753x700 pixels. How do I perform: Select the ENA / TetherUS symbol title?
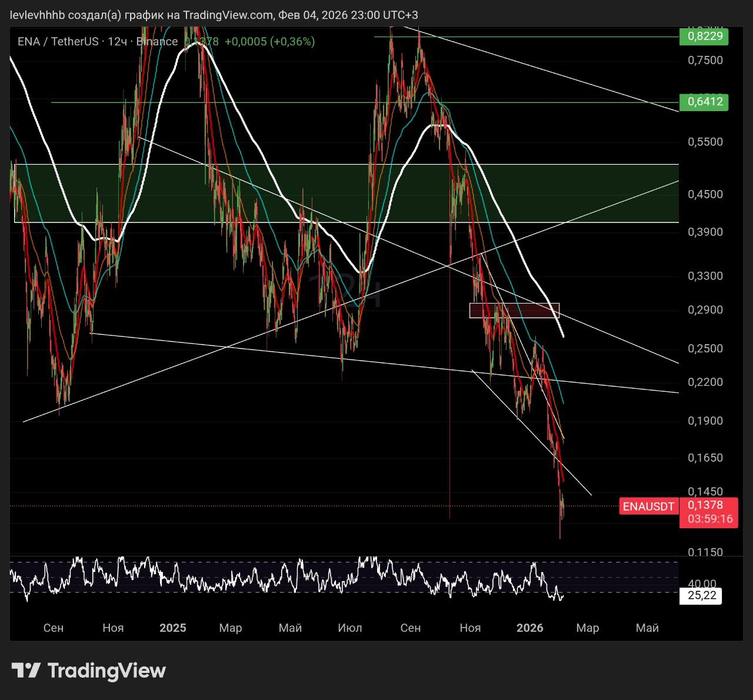57,41
